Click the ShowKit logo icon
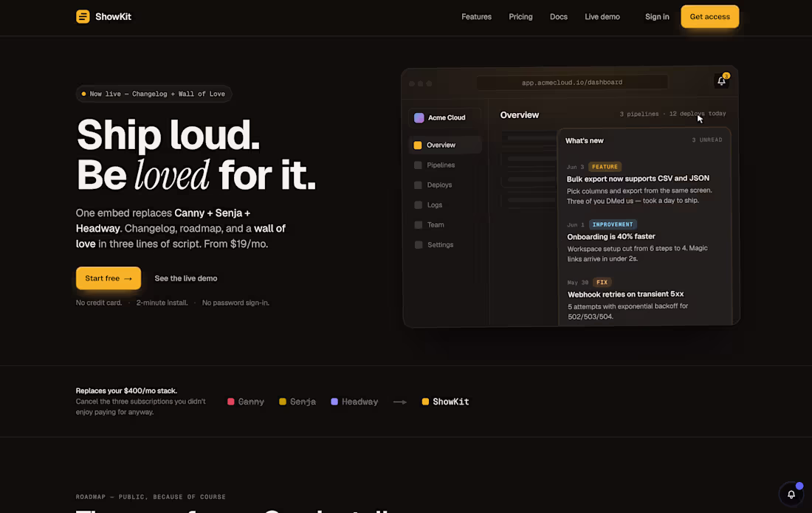Viewport: 812px width, 513px height. [83, 16]
